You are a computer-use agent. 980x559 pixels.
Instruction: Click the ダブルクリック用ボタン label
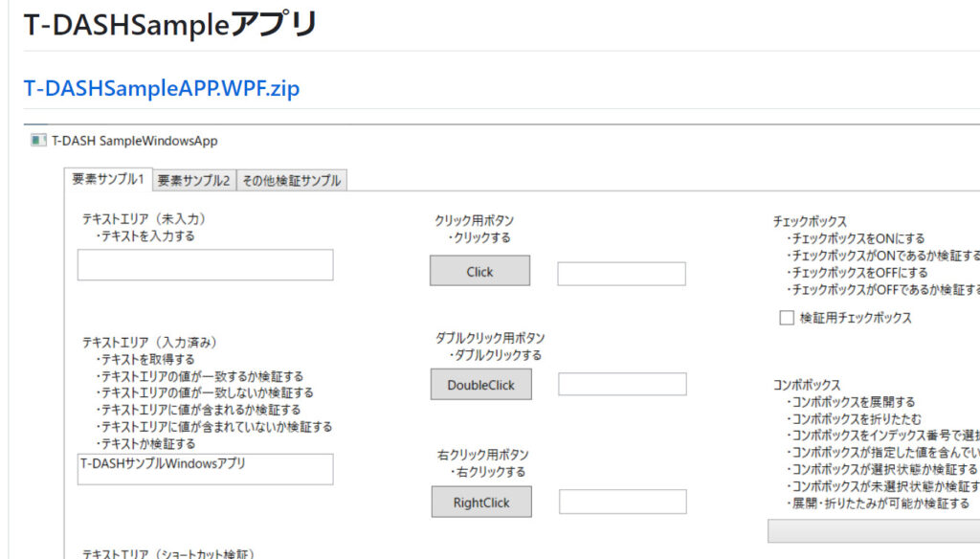[x=490, y=338]
